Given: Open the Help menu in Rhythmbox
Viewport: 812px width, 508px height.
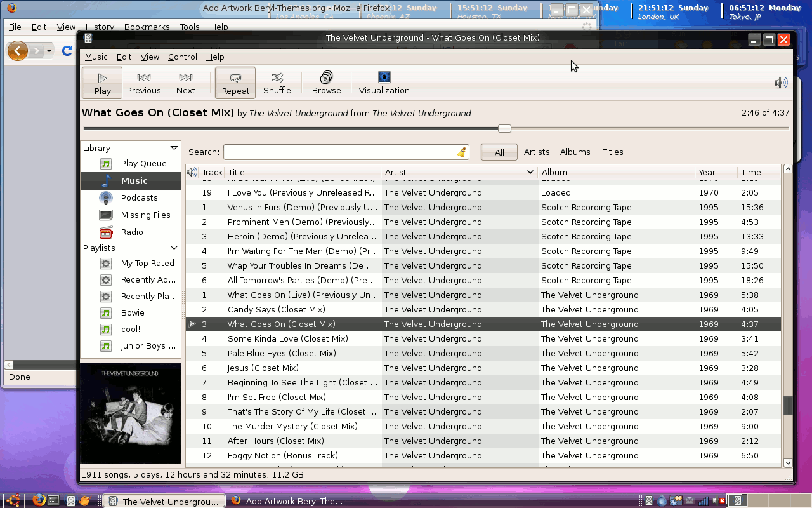Looking at the screenshot, I should pyautogui.click(x=215, y=57).
